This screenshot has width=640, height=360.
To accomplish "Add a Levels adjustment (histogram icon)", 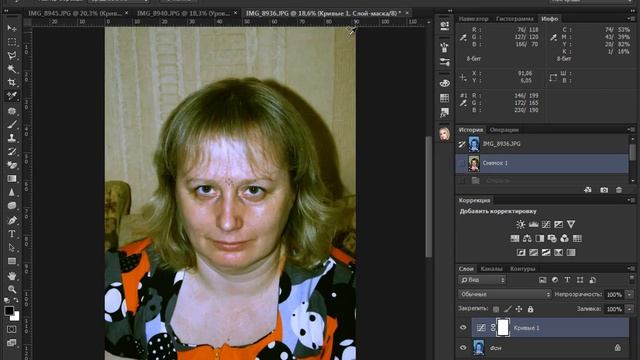I will 533,224.
